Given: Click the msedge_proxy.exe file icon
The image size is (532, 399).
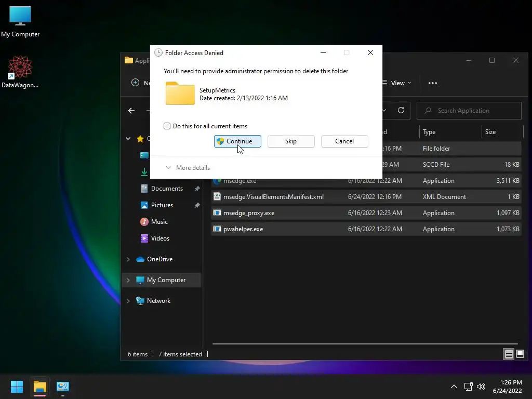Looking at the screenshot, I should [217, 213].
